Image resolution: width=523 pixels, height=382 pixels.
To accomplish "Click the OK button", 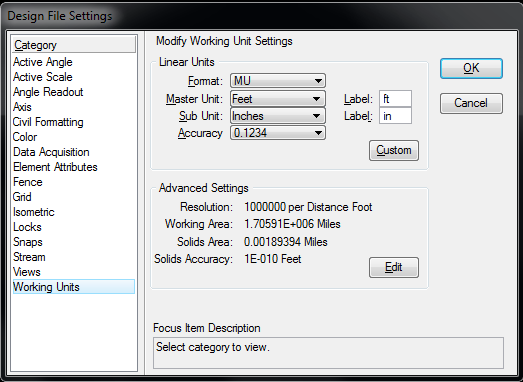I will tap(471, 68).
